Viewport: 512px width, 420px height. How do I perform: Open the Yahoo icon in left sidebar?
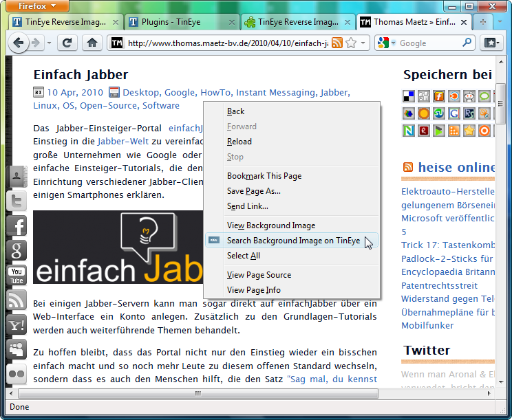click(17, 324)
